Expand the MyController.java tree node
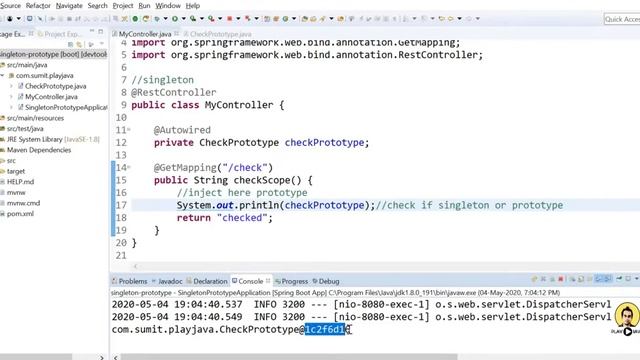The image size is (640, 360). click(11, 97)
